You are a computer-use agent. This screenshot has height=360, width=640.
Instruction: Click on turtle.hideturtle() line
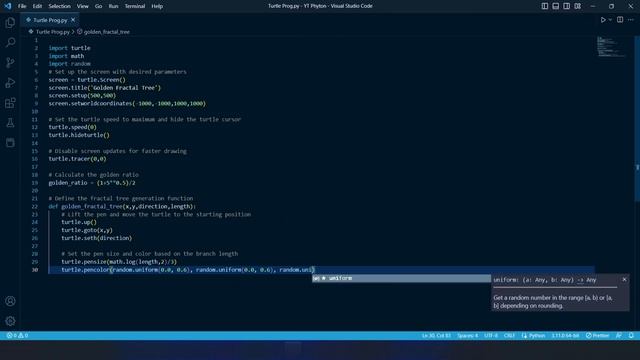[x=79, y=135]
